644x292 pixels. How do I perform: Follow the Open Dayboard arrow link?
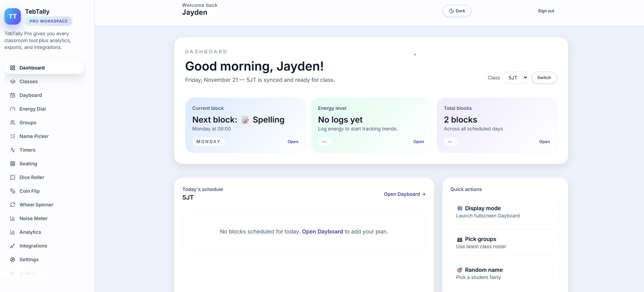coord(404,194)
